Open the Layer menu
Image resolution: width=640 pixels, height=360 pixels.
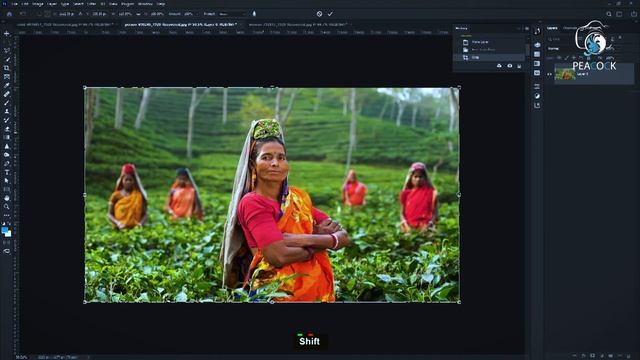pyautogui.click(x=52, y=4)
